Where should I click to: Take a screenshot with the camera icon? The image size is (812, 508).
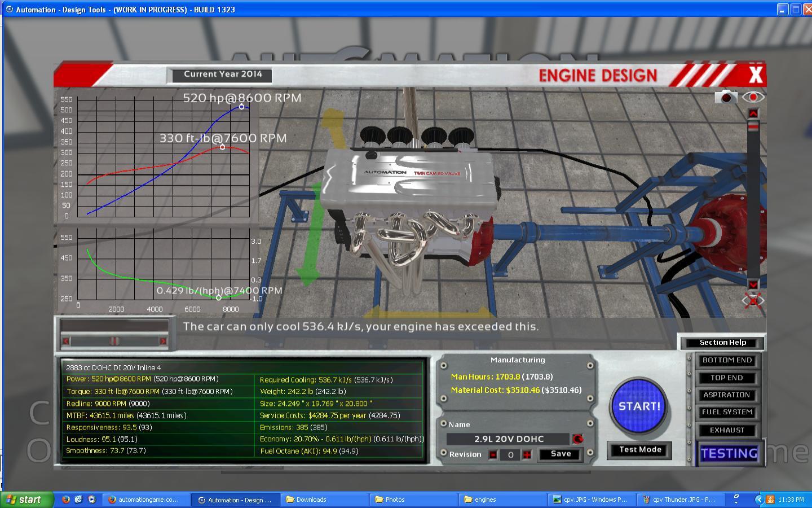[726, 97]
